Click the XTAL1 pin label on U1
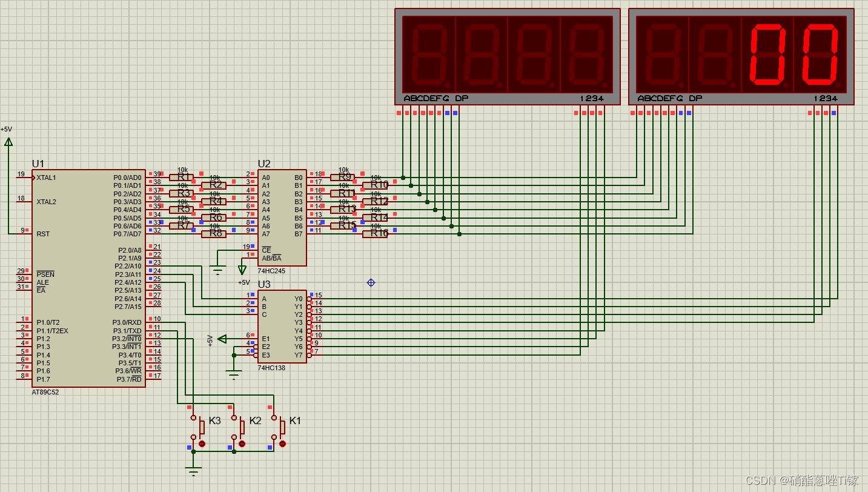The width and height of the screenshot is (868, 492). [46, 178]
